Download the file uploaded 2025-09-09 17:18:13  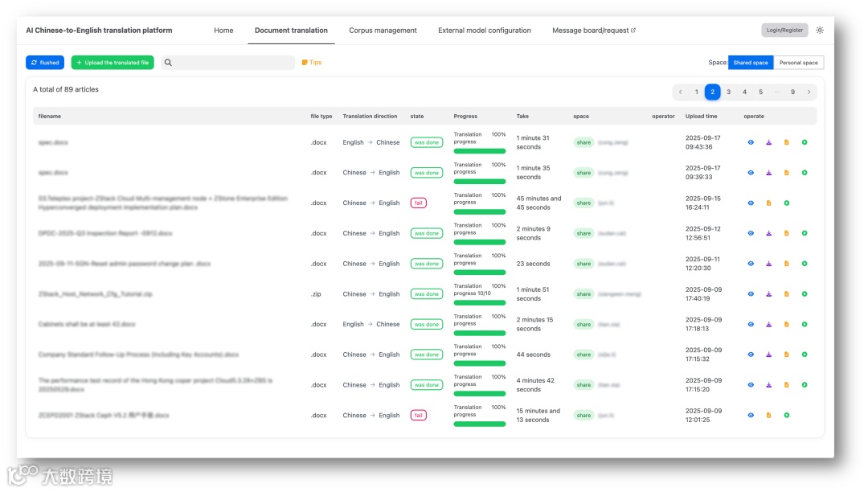tap(769, 324)
